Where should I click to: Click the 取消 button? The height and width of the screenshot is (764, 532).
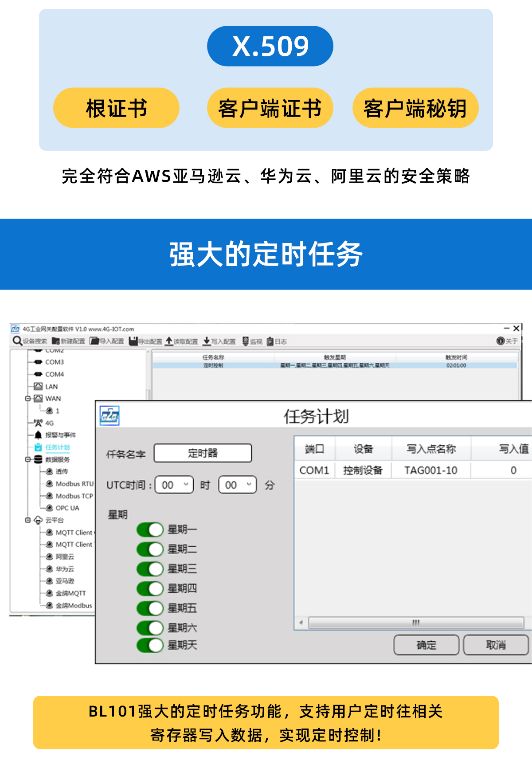click(496, 645)
